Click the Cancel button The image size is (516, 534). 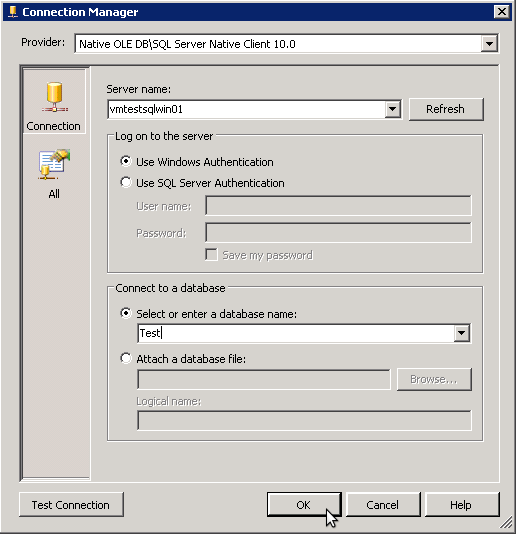click(383, 504)
